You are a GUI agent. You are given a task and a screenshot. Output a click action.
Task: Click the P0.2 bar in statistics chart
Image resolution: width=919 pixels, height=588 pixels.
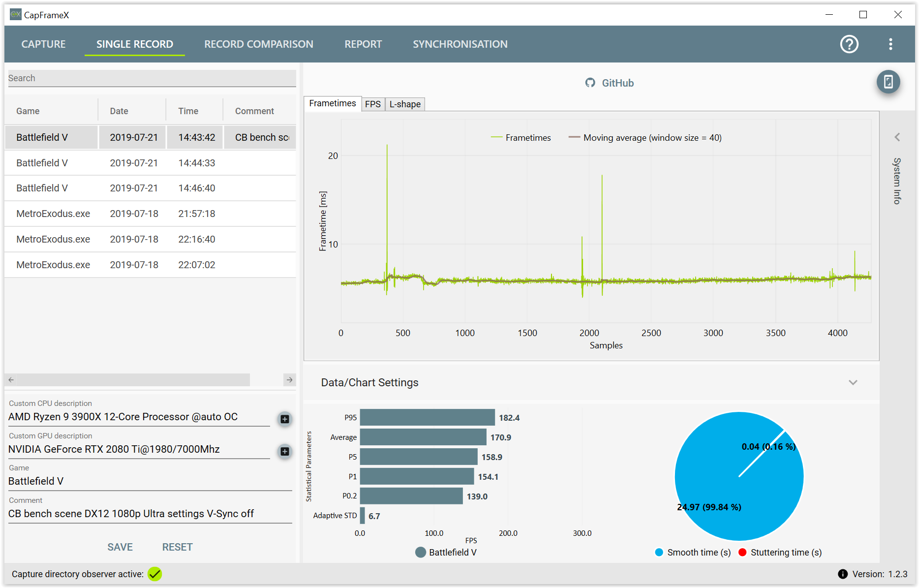pyautogui.click(x=411, y=496)
